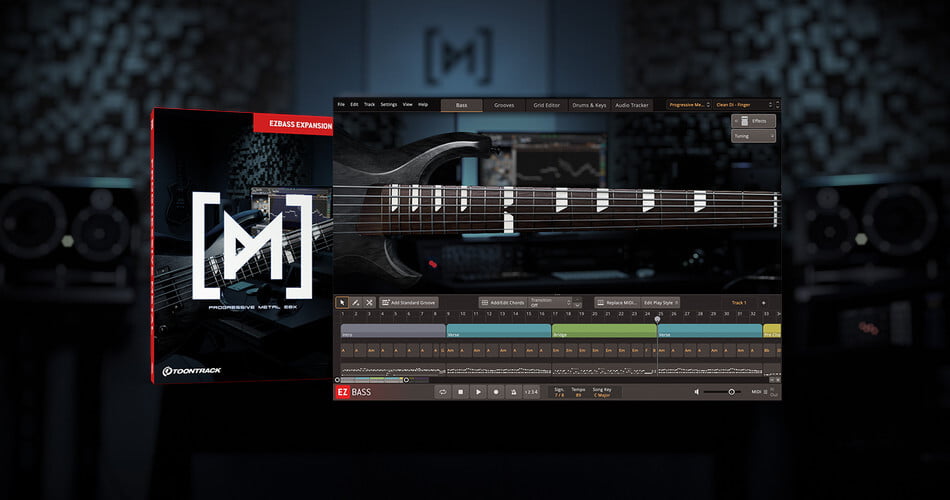
Task: Select the Track 1 label
Action: (x=739, y=302)
